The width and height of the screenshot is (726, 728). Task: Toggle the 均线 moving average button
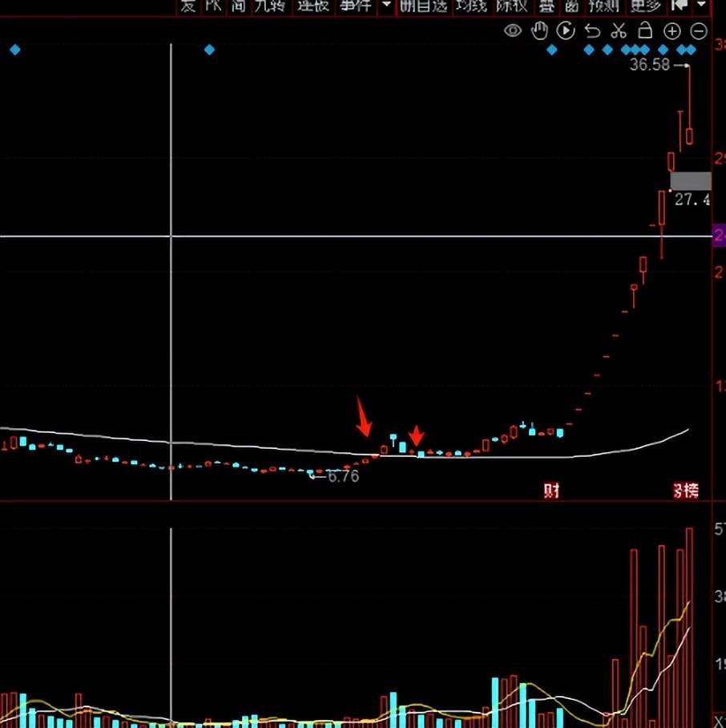pyautogui.click(x=471, y=6)
